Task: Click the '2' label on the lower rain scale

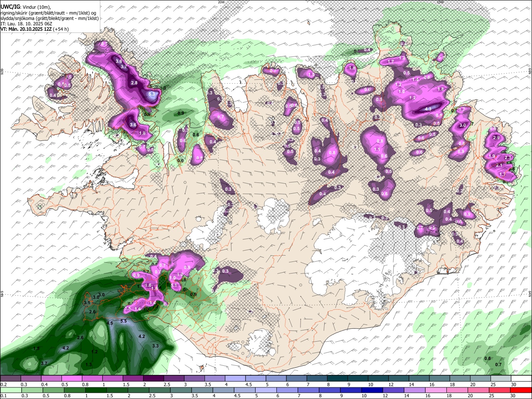Action: pyautogui.click(x=129, y=396)
